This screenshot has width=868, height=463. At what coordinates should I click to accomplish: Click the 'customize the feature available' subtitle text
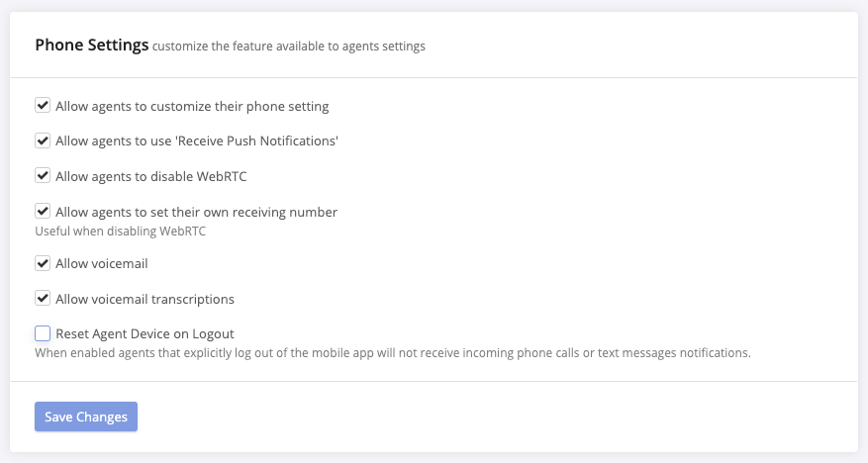289,46
